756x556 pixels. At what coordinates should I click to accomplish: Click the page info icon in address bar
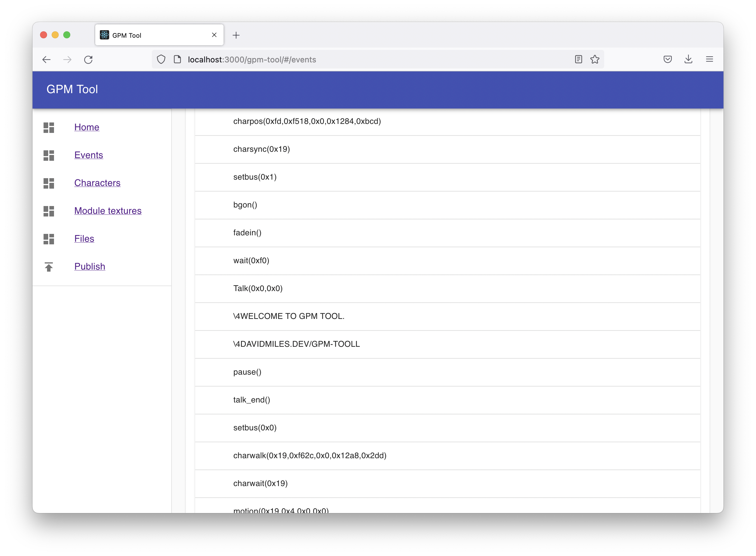coord(177,59)
